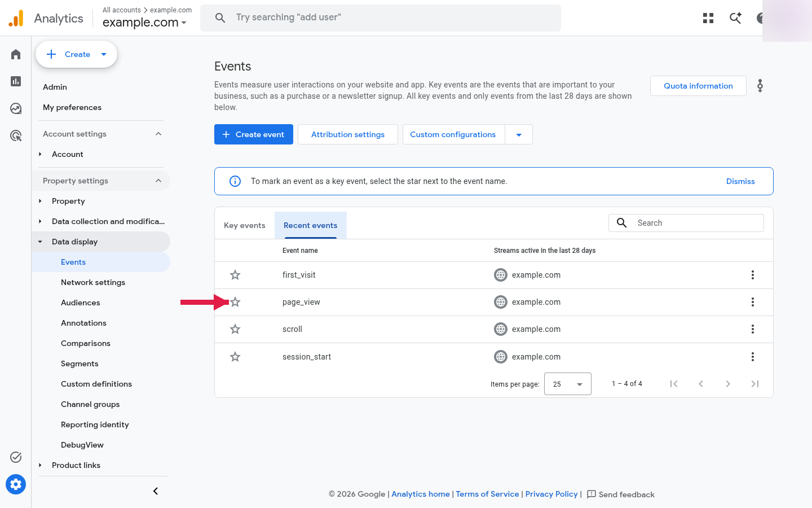Expand Custom configurations dropdown arrow
This screenshot has width=812, height=508.
point(519,134)
